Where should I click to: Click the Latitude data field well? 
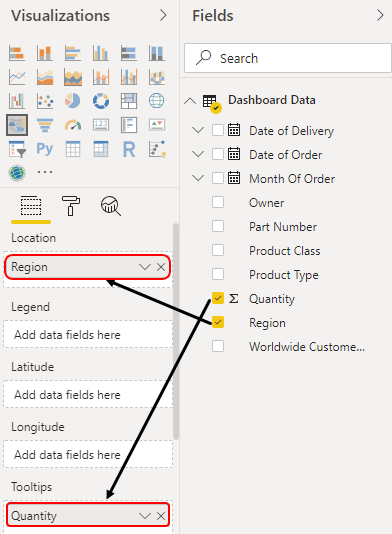click(x=88, y=394)
